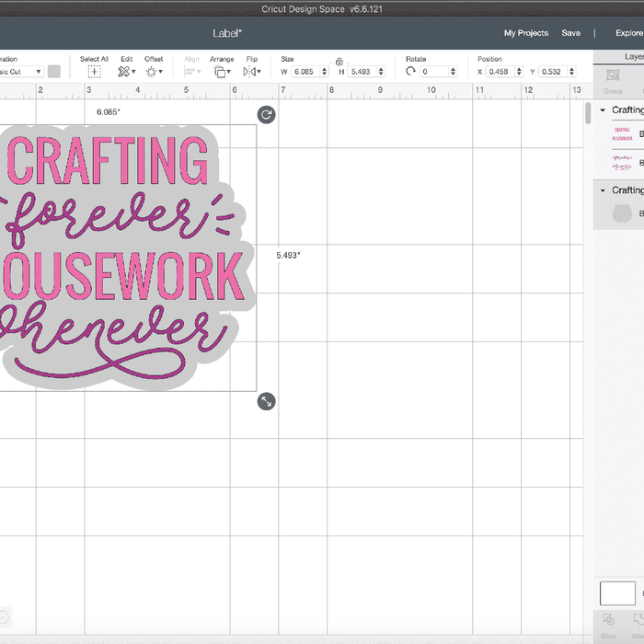Click the Width size field

(x=305, y=72)
